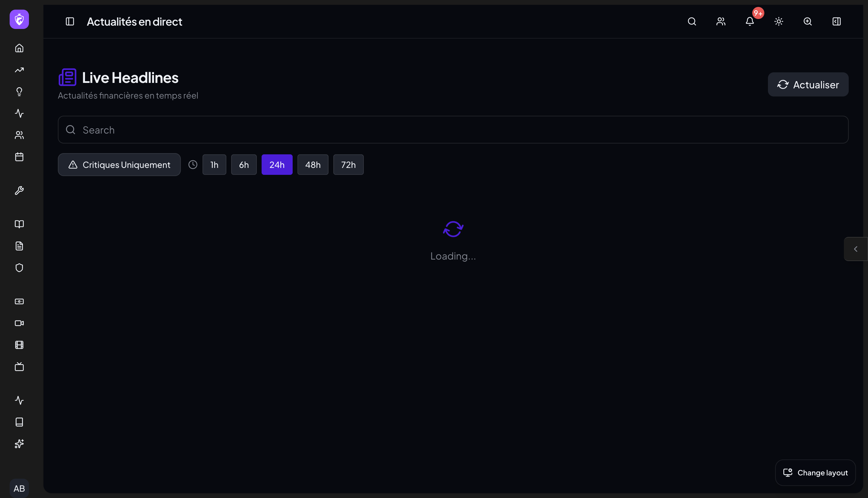868x498 pixels.
Task: Click the Actualiser refresh button
Action: pyautogui.click(x=808, y=84)
